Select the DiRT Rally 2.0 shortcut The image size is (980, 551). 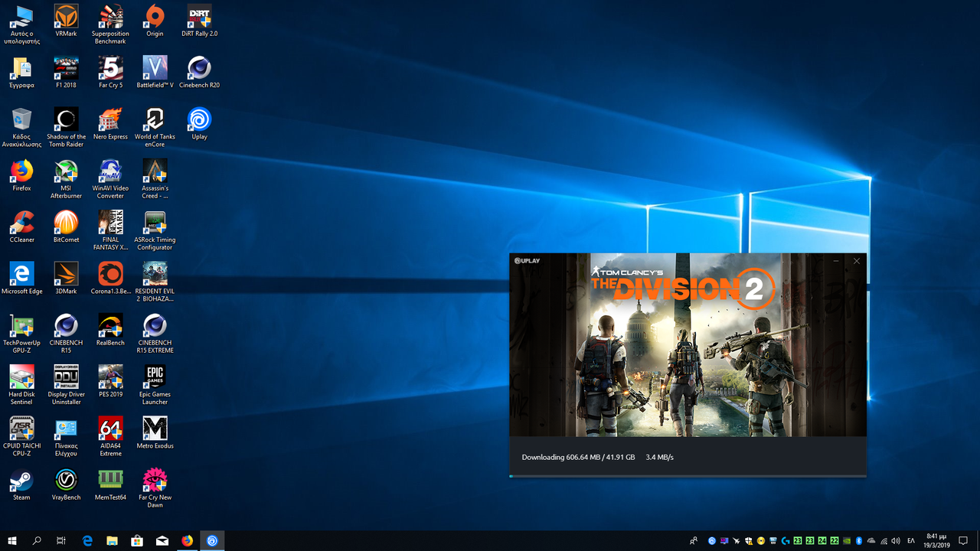pyautogui.click(x=199, y=21)
